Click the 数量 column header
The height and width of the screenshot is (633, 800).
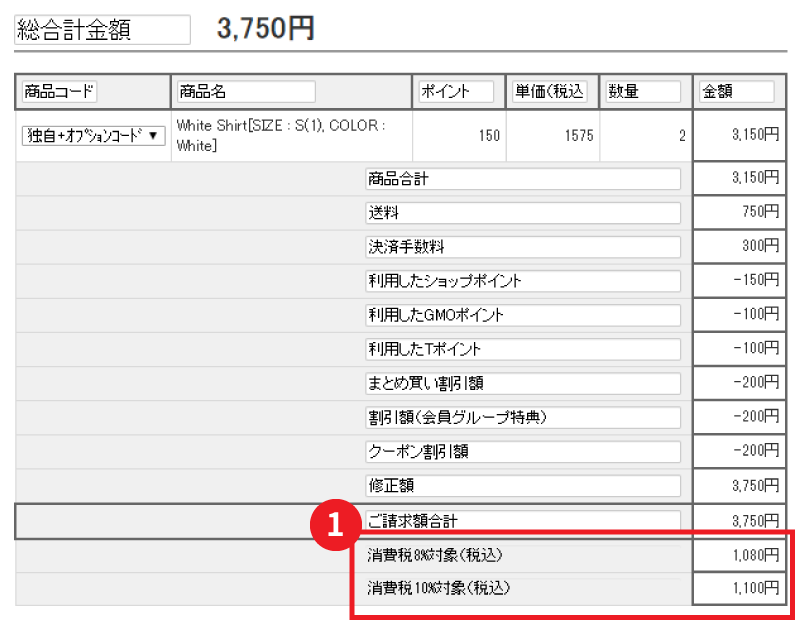coord(641,90)
